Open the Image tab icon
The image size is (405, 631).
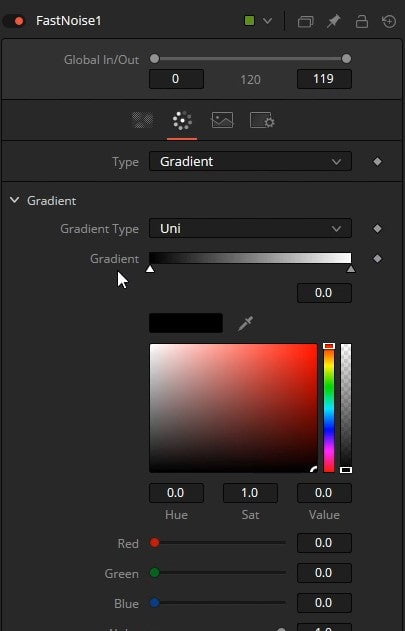[x=222, y=120]
